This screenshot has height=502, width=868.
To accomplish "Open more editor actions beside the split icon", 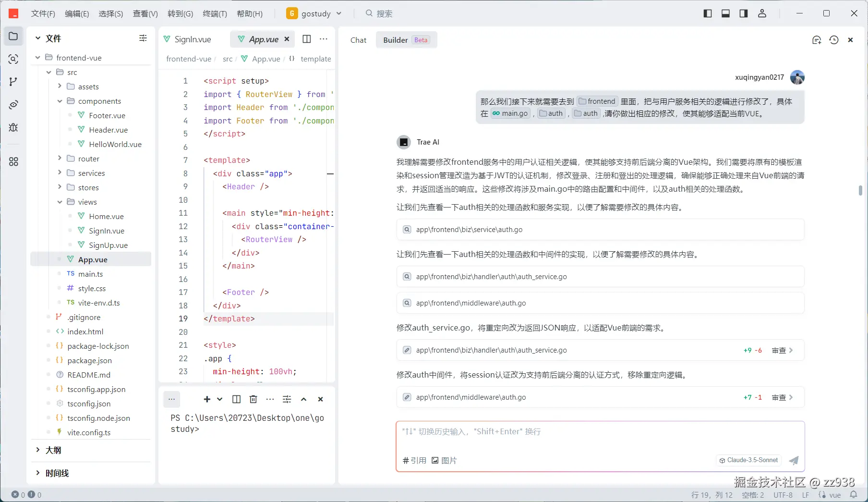I will pos(324,39).
